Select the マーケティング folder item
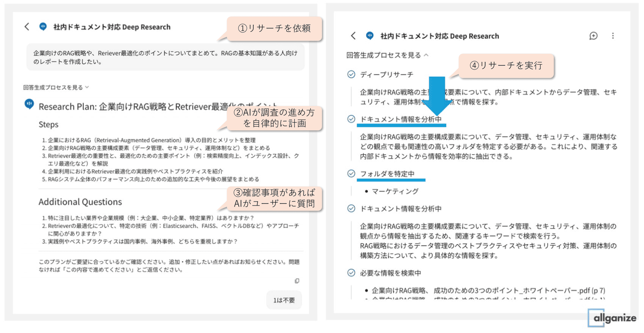Screen dimensions: 644x333 [395, 191]
